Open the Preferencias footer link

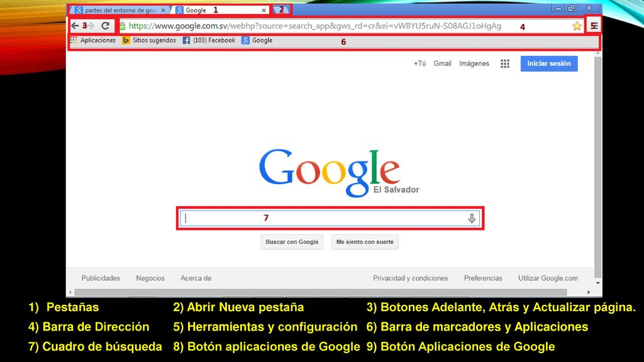(483, 278)
